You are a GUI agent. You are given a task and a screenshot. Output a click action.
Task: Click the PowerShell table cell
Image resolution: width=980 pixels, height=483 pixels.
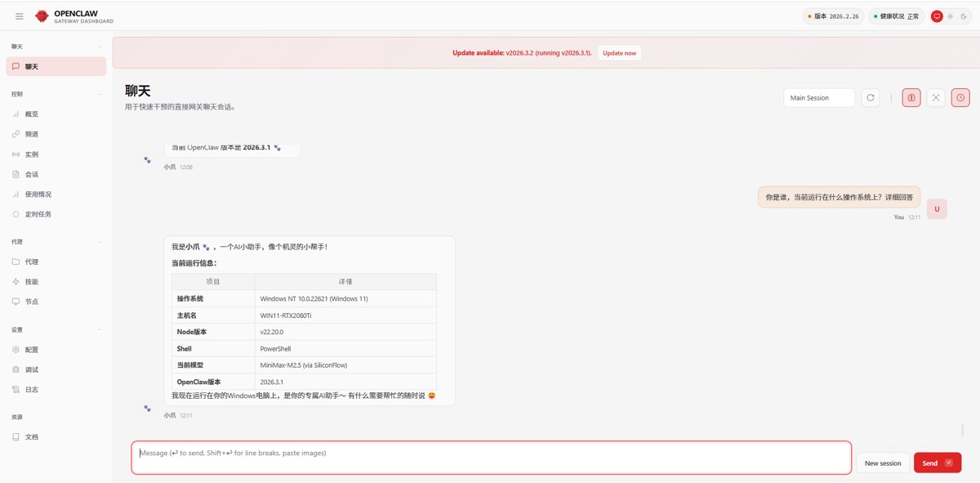[x=345, y=348]
